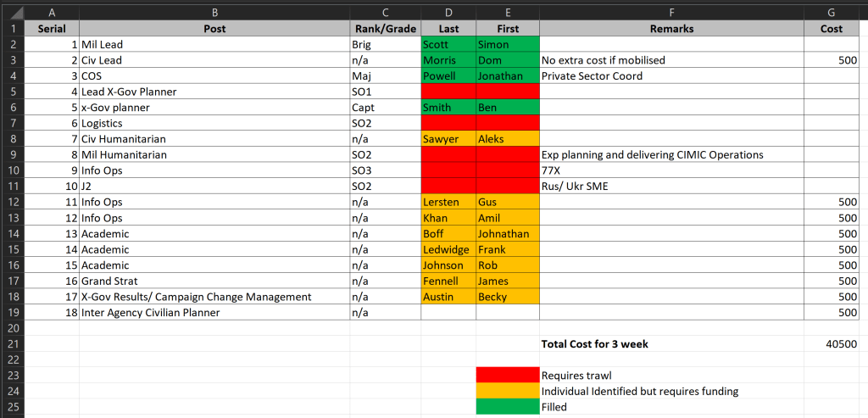The image size is (868, 418).
Task: Click the 'Remarks' header cell
Action: coord(671,29)
